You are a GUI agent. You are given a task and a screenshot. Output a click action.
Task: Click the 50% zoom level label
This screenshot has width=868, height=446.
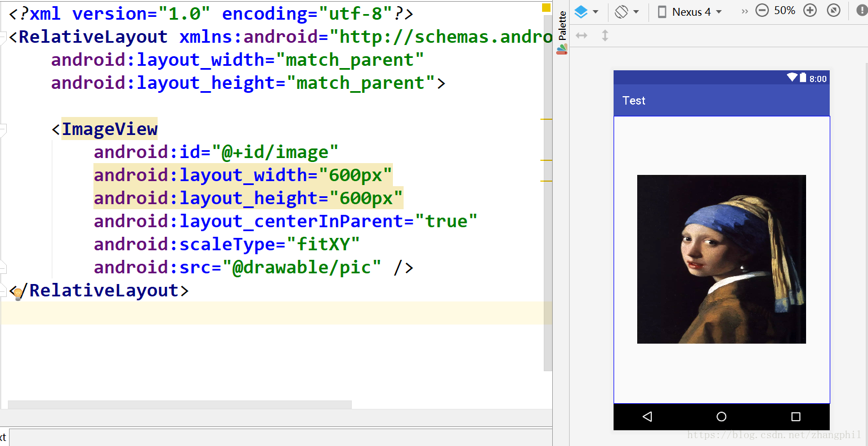(x=785, y=11)
